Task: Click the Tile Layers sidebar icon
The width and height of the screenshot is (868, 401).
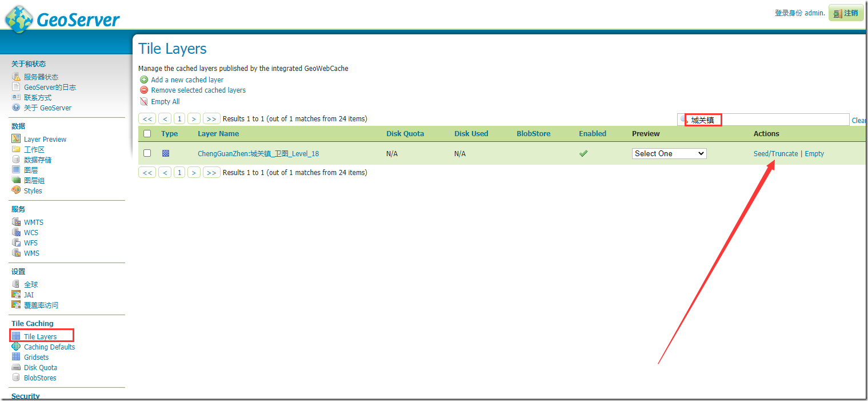Action: pos(16,336)
